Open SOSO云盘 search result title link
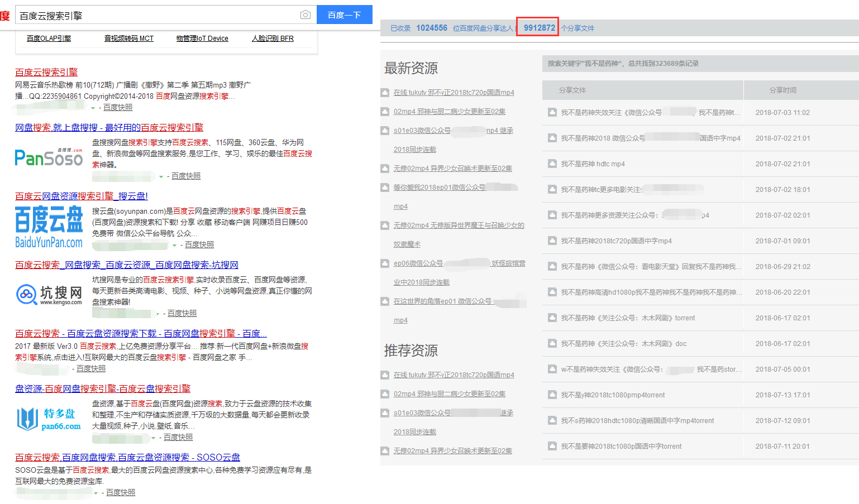859x504 pixels. coord(127,457)
